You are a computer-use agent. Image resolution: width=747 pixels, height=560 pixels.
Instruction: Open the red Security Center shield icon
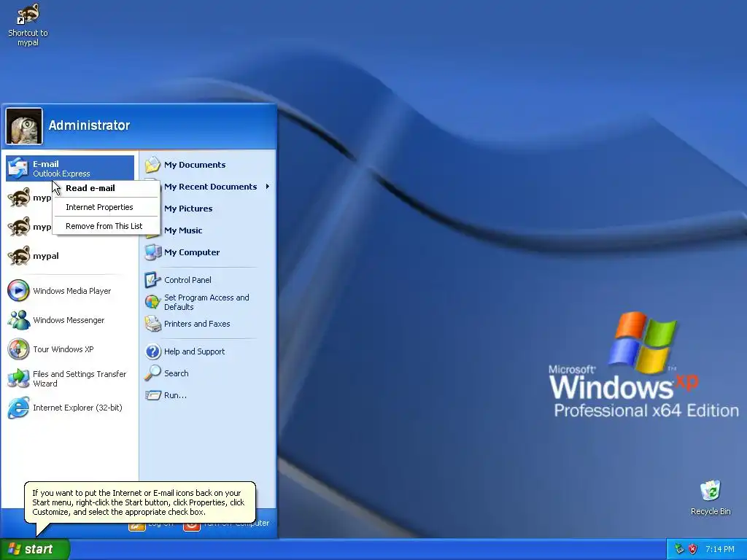click(x=693, y=549)
